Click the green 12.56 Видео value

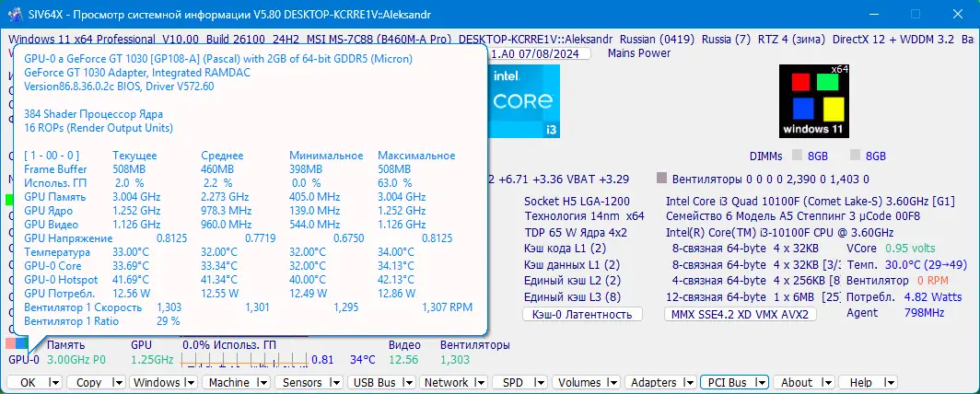pyautogui.click(x=402, y=360)
